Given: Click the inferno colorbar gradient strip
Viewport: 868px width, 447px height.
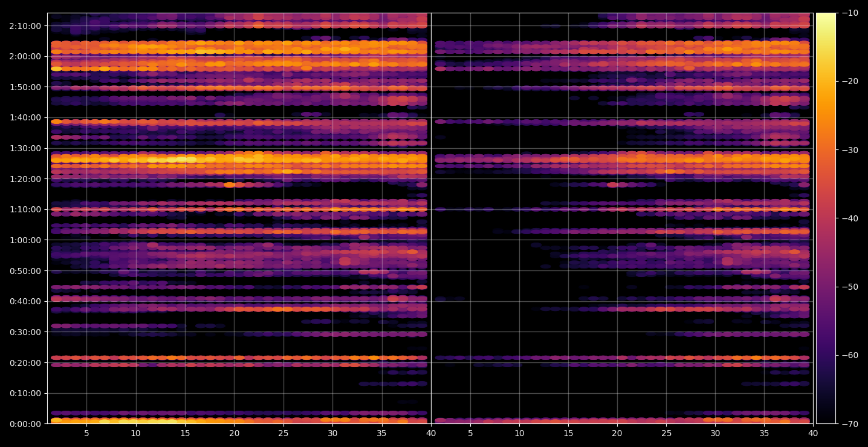Looking at the screenshot, I should (x=826, y=218).
